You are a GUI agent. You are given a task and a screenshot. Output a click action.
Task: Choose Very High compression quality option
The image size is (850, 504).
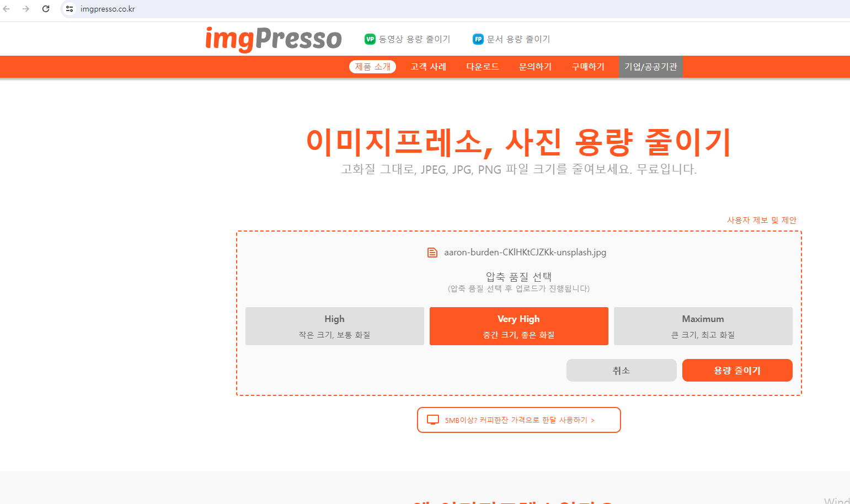pyautogui.click(x=519, y=326)
